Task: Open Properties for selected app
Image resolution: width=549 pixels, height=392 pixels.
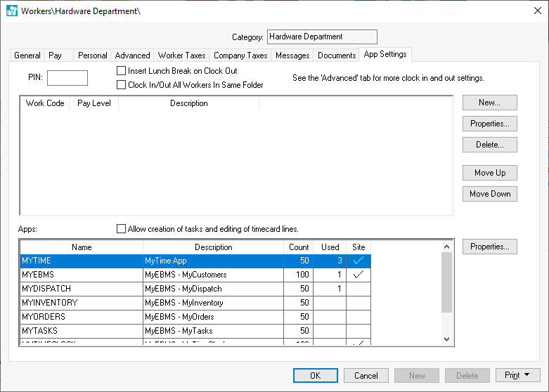Action: pyautogui.click(x=489, y=247)
